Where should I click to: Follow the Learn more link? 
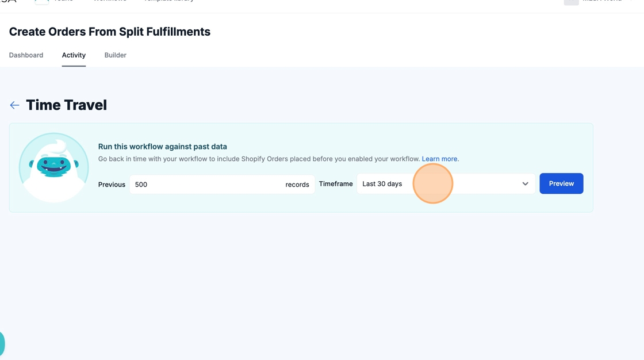click(440, 159)
